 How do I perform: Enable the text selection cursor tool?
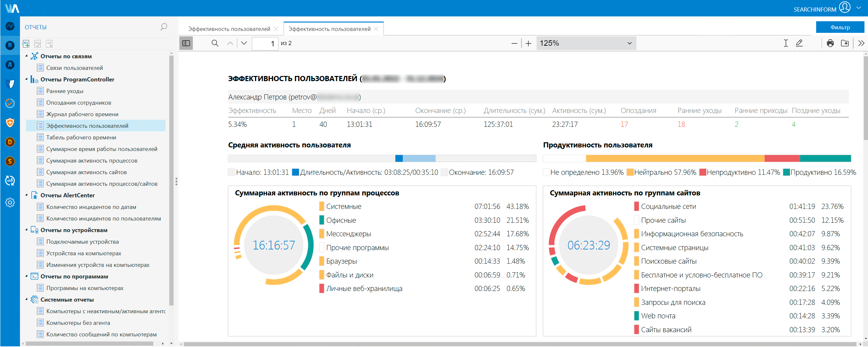pos(786,43)
